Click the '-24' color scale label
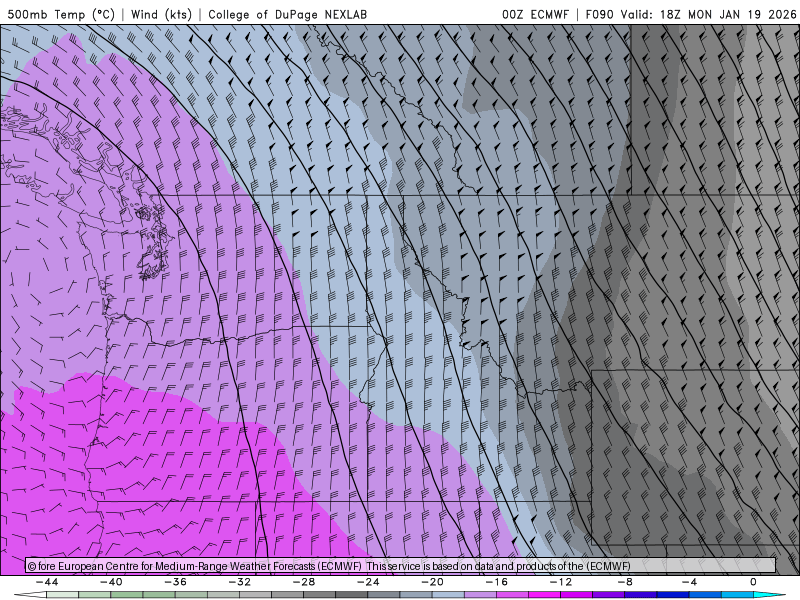Viewport: 800px width, 600px height. click(x=368, y=582)
